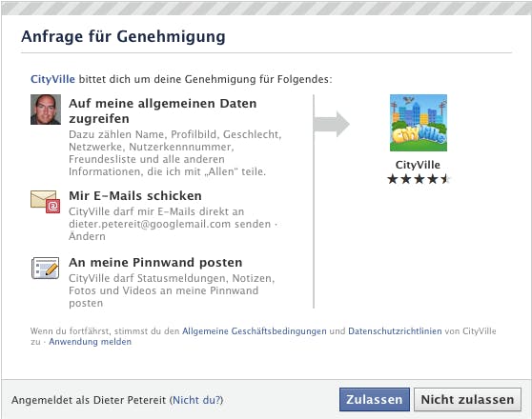Click the CityVille name under app icon
Image resolution: width=532 pixels, height=419 pixels.
coord(418,165)
